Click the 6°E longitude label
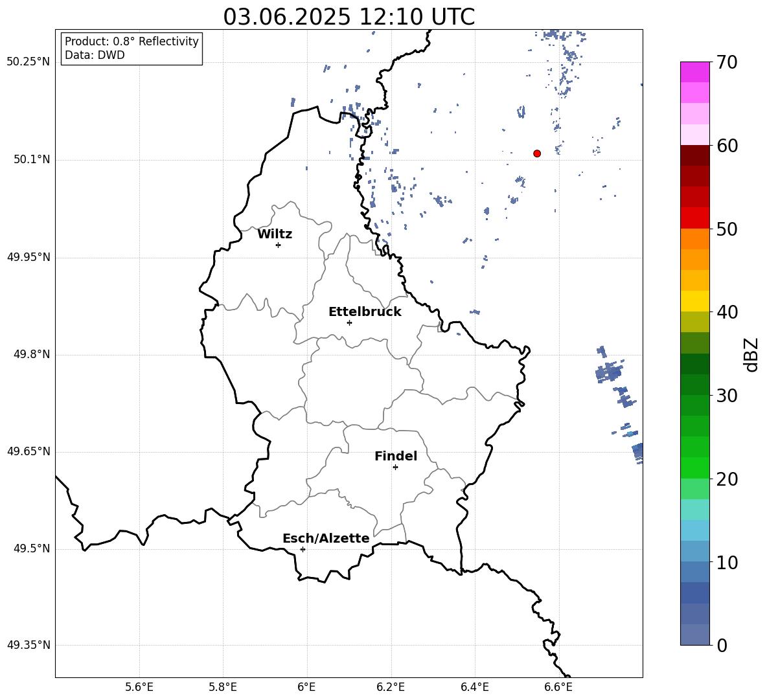Viewport: 767px width, 700px height. (306, 687)
